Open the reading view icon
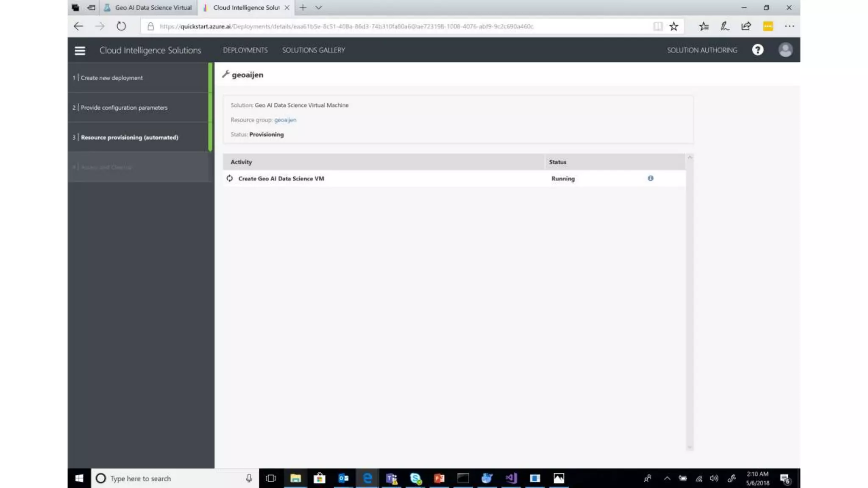 pos(657,26)
